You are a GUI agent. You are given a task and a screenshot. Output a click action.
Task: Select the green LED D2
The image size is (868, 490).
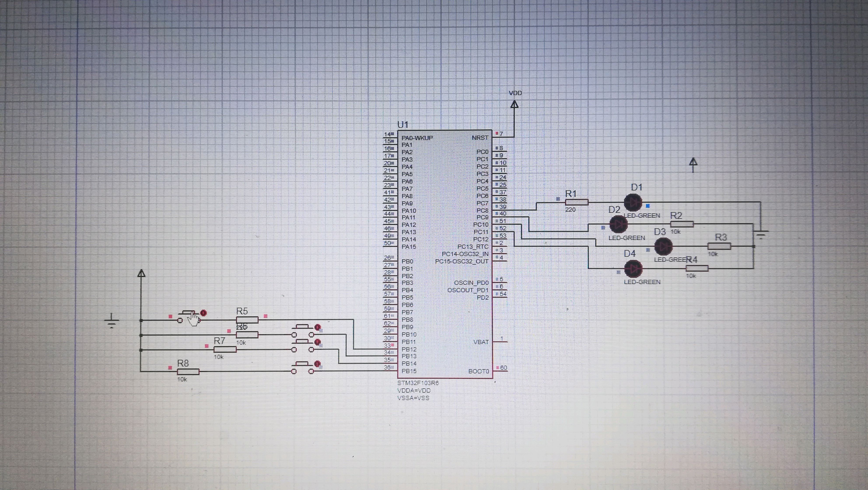(618, 224)
